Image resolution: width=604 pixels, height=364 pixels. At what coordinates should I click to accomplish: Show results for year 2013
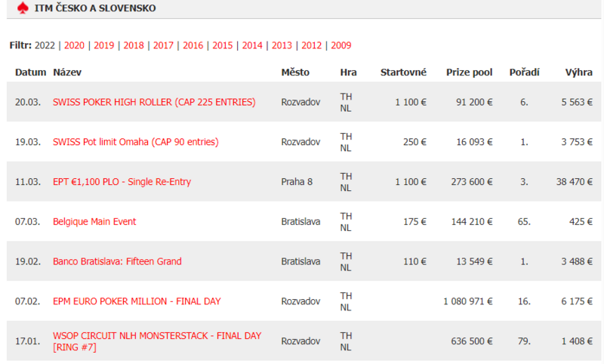282,45
